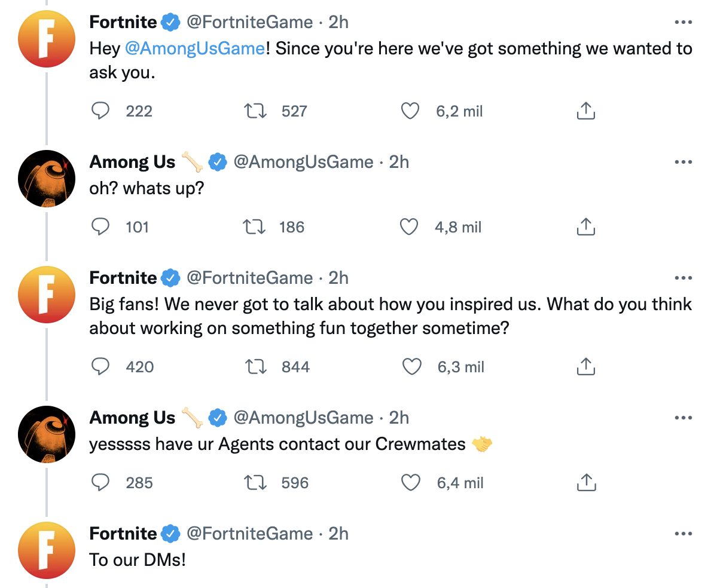Open more options on "oh? whats up?" tweet
Screen dimensions: 714x588
point(683,162)
